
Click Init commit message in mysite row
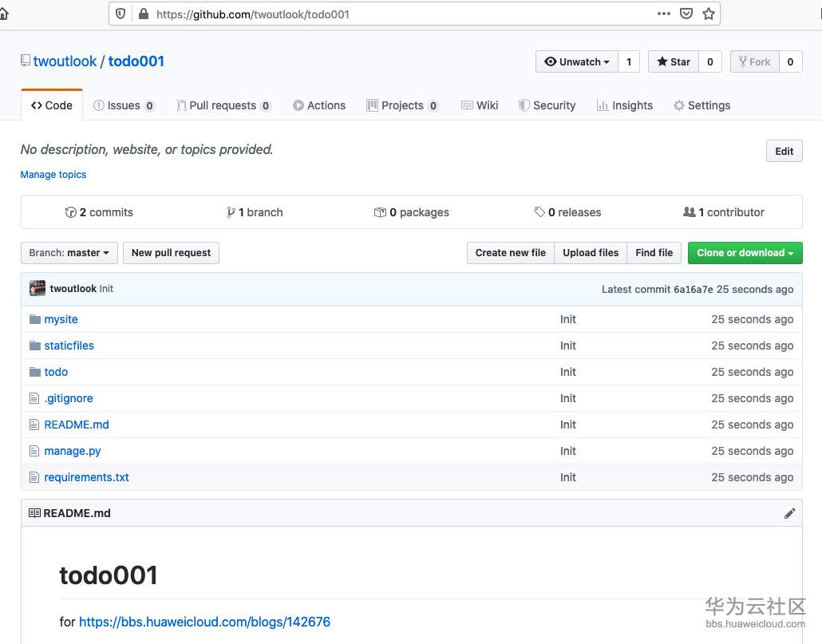point(567,319)
